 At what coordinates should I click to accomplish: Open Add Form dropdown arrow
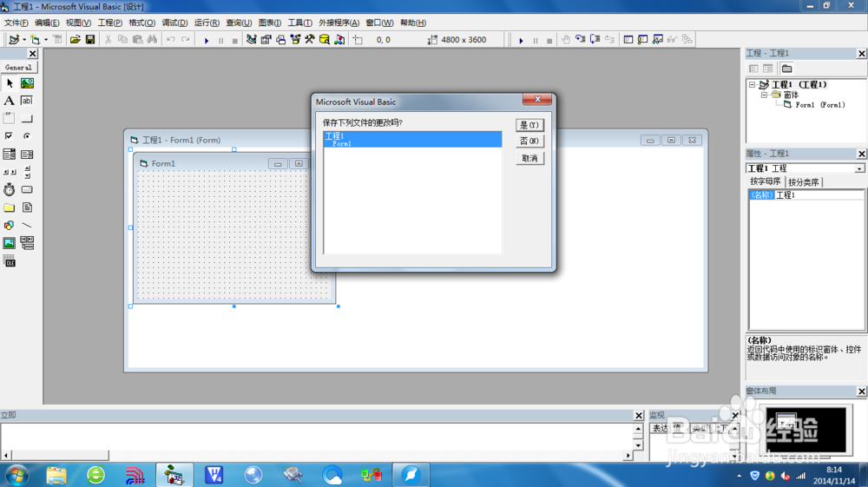coord(46,40)
